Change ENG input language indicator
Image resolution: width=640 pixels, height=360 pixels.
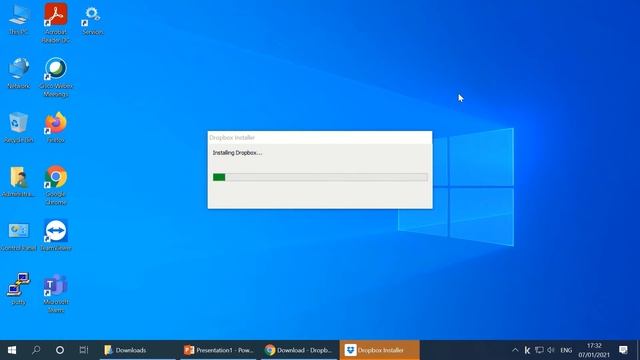point(566,350)
